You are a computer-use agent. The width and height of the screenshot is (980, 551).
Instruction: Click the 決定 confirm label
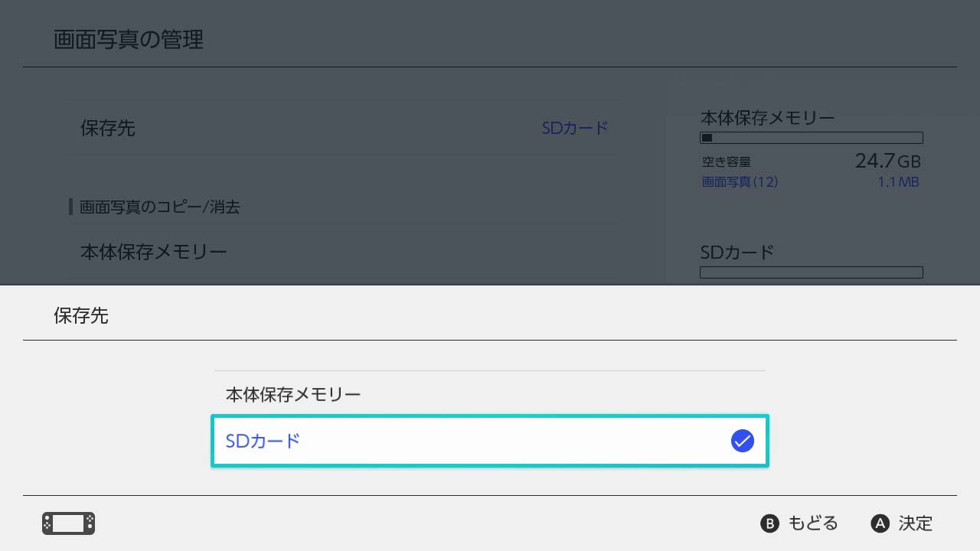click(916, 523)
